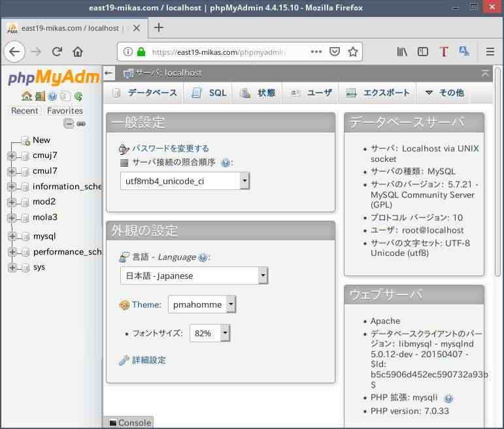Toggle the Firefox sidebar view icon
Image resolution: width=504 pixels, height=429 pixels.
pos(423,52)
